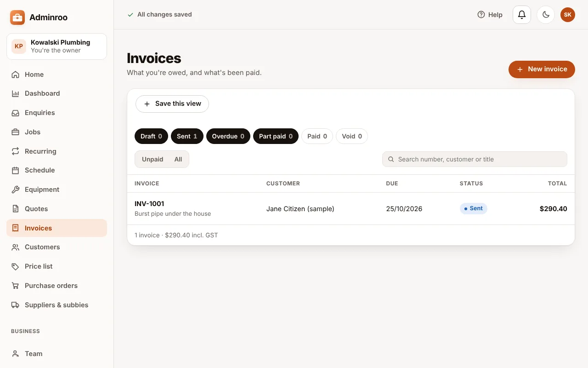Image resolution: width=588 pixels, height=368 pixels.
Task: Click the Price list tag icon
Action: pyautogui.click(x=16, y=266)
